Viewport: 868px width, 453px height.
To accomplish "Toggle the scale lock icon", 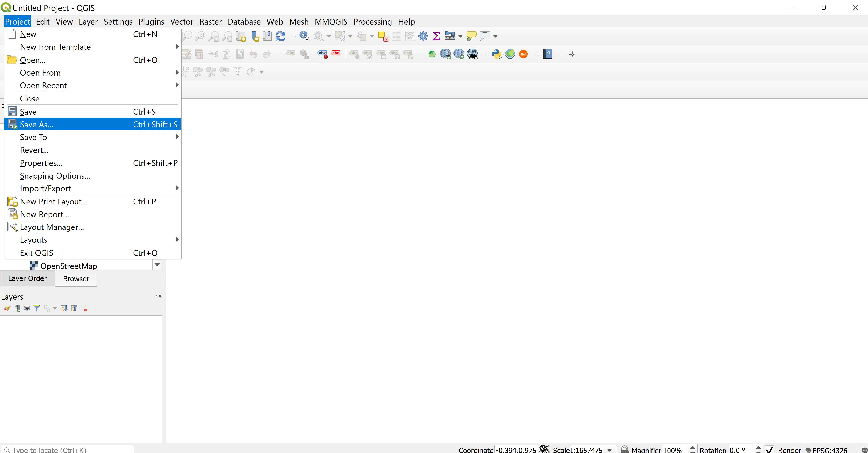I will (624, 449).
